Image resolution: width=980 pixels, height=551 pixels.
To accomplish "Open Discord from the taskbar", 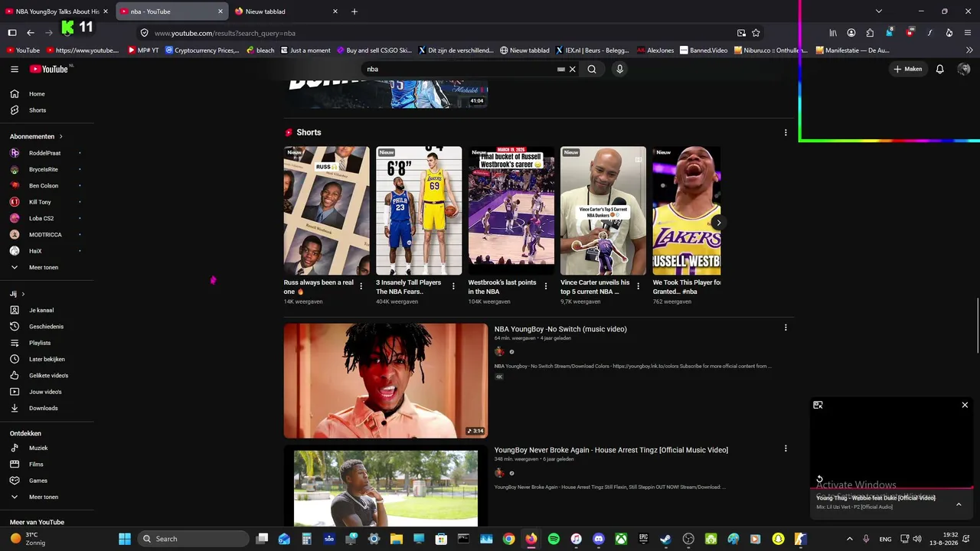I will pyautogui.click(x=599, y=539).
